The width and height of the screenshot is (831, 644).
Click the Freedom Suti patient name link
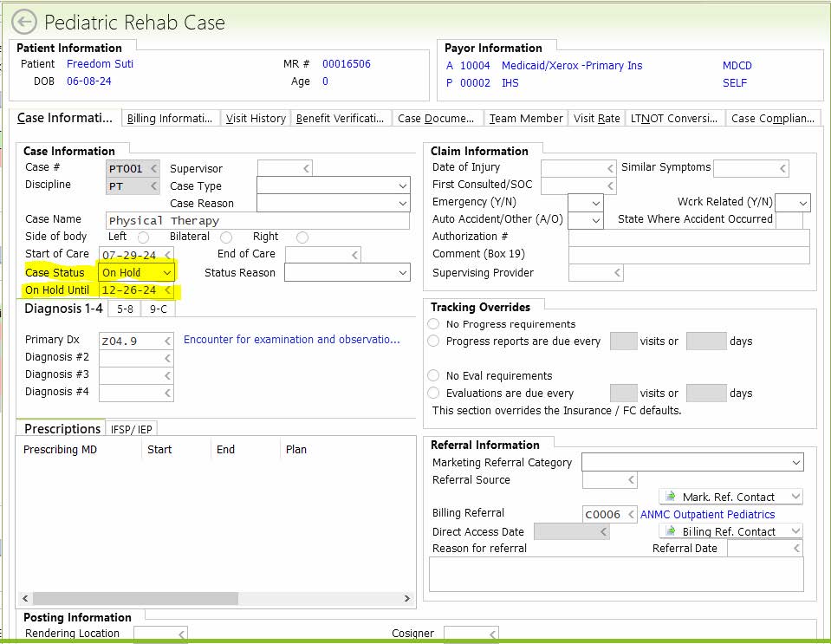100,64
